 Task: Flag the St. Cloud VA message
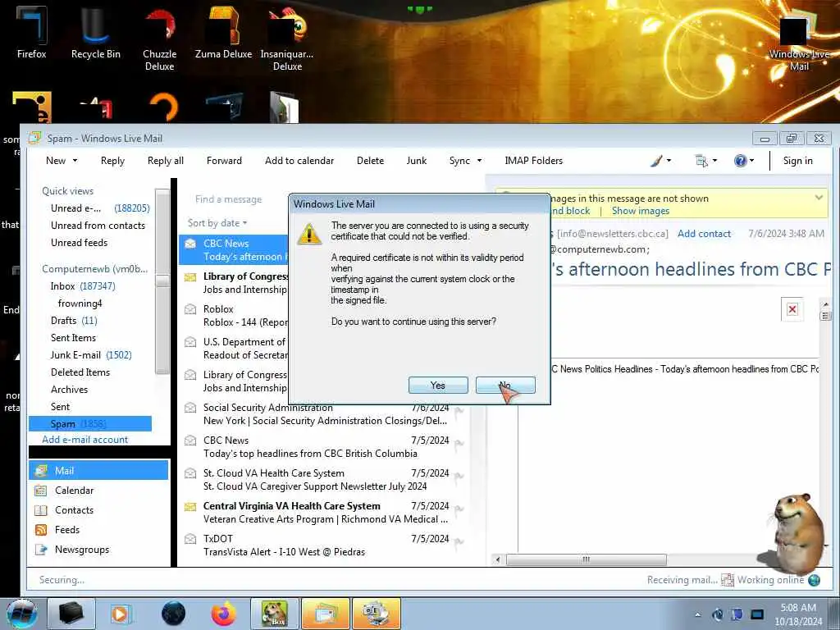click(x=459, y=475)
